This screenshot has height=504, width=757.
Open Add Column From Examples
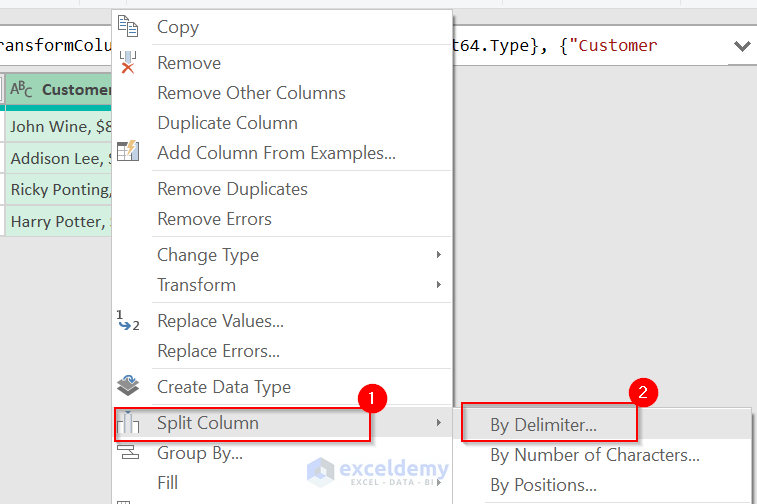point(276,153)
